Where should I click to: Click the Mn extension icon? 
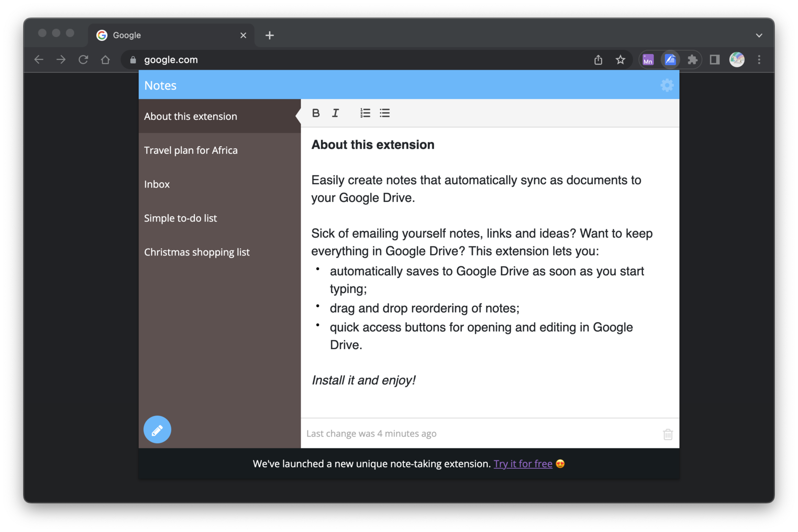(648, 59)
